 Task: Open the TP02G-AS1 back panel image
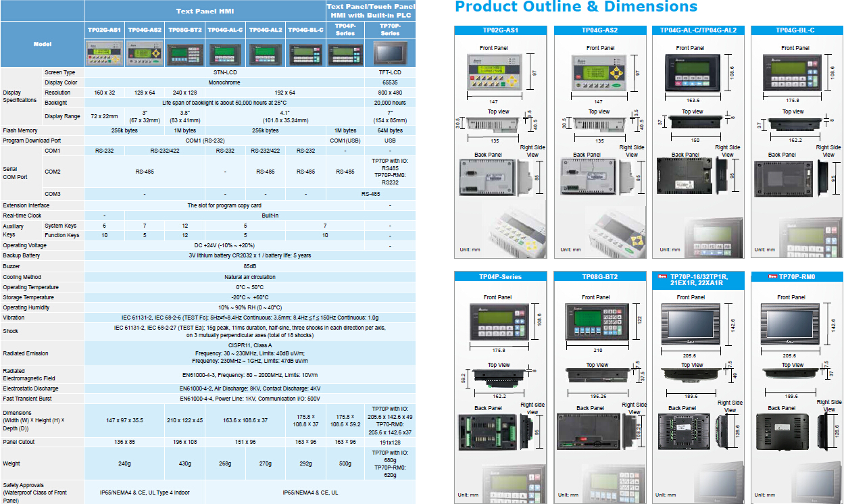pos(485,178)
